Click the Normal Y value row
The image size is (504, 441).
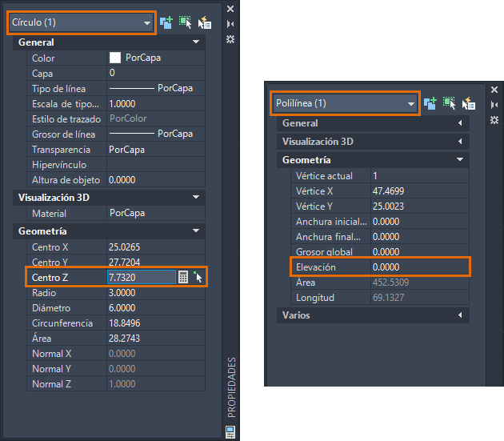(x=156, y=369)
